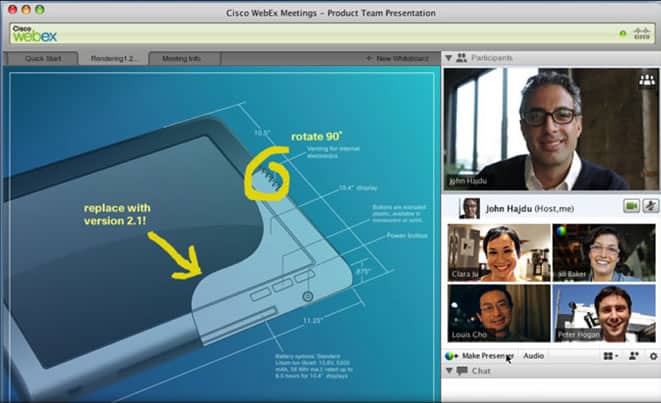
Task: Select John Hajdu's main video feed
Action: (x=551, y=129)
